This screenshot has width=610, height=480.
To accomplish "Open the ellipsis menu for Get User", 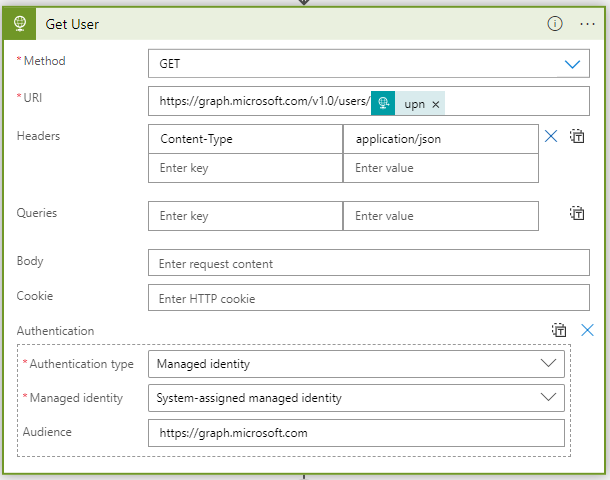I will pos(586,23).
